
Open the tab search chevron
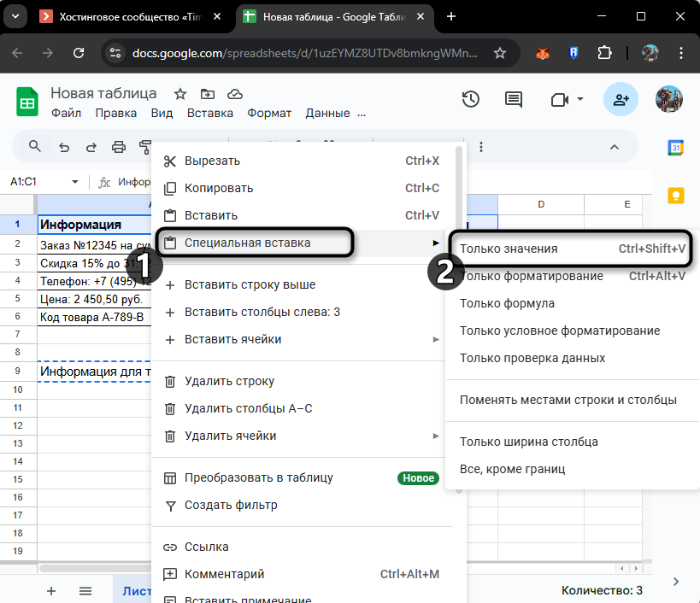coord(15,16)
